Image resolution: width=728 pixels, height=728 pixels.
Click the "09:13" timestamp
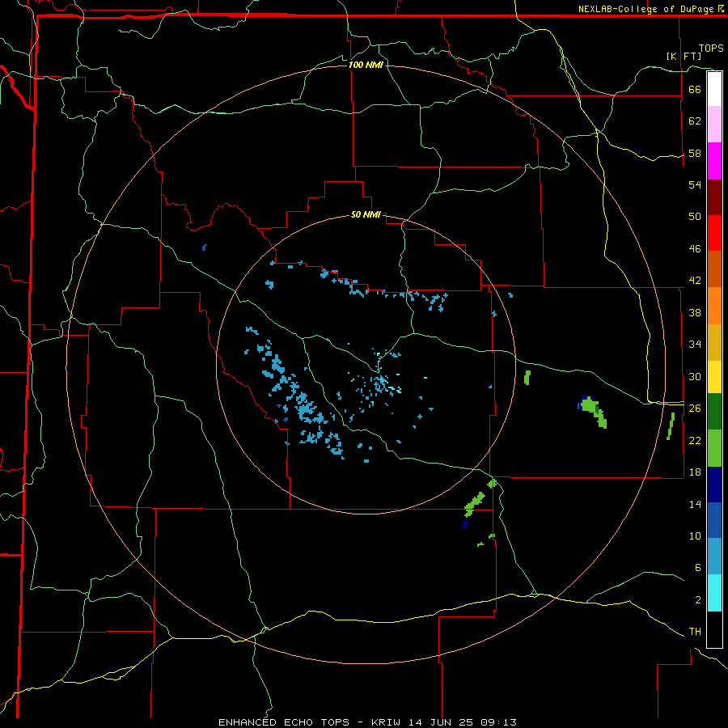501,722
